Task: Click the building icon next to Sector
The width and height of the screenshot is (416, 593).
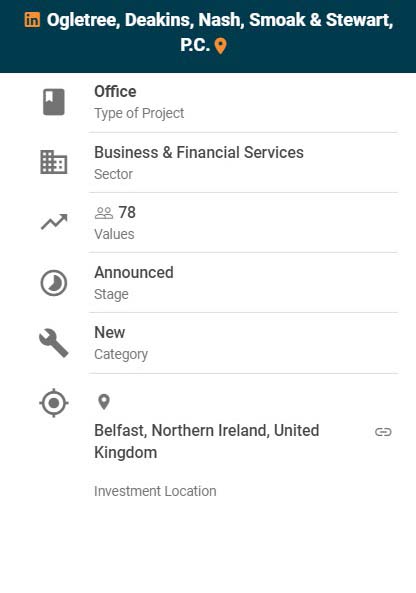Action: [x=54, y=162]
